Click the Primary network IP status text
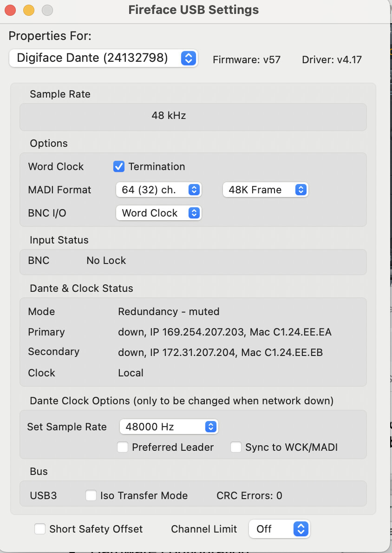The width and height of the screenshot is (392, 553). click(225, 332)
